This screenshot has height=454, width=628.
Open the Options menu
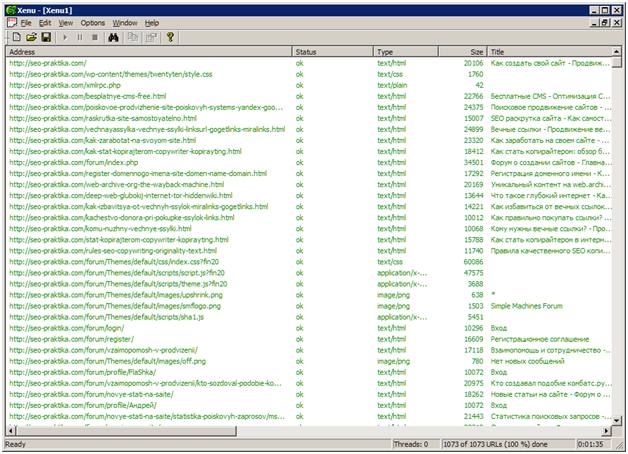93,23
